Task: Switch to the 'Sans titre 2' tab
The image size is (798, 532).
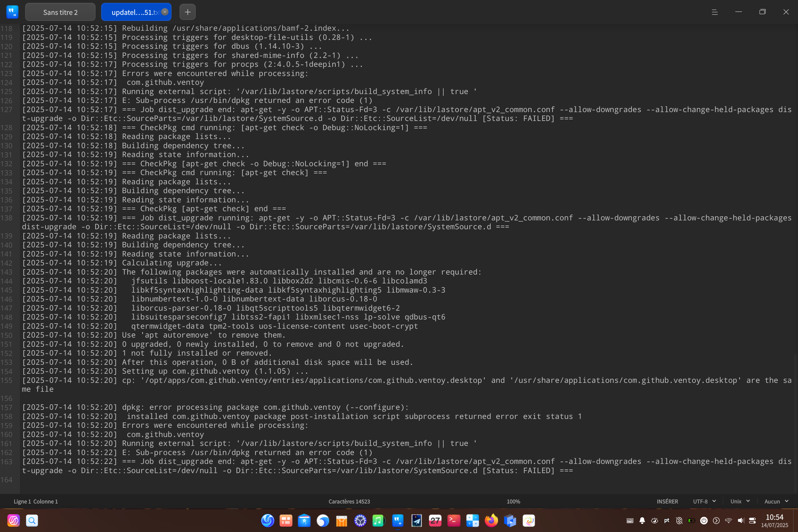Action: coord(60,12)
